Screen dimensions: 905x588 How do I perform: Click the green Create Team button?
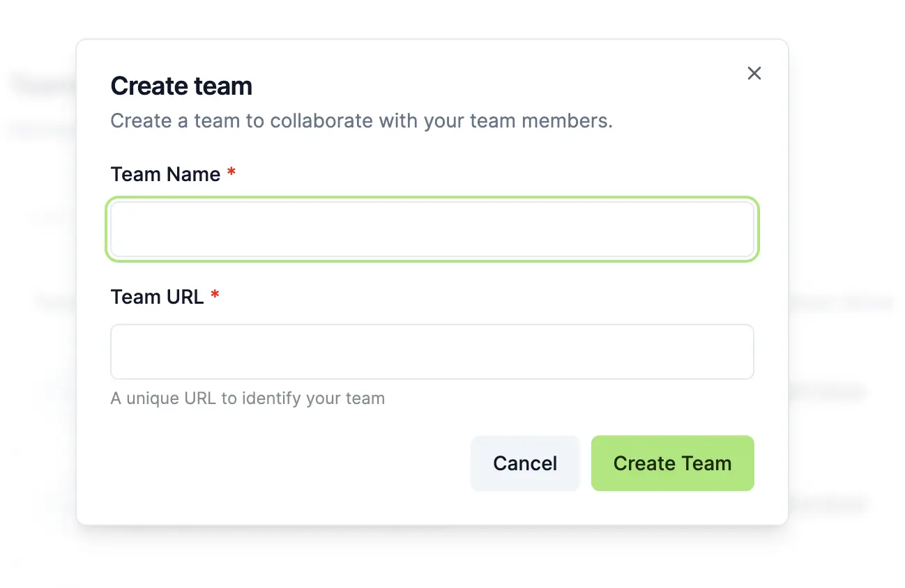(672, 463)
